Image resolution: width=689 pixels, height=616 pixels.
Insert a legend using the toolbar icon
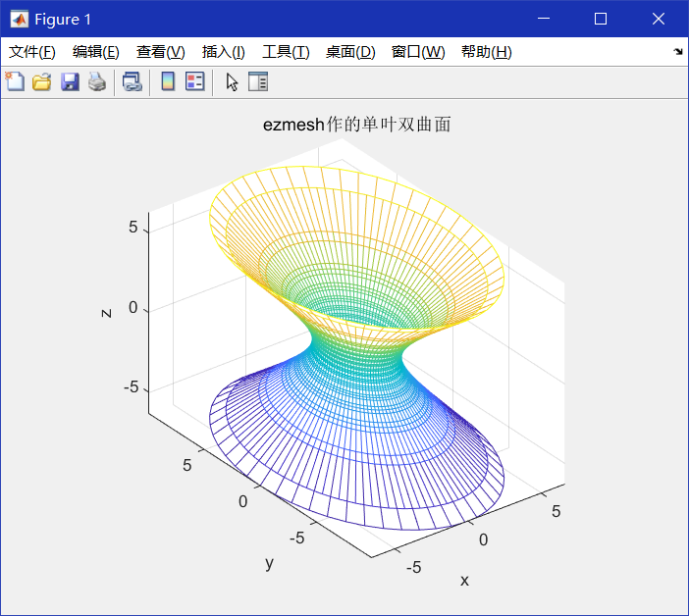pos(195,81)
